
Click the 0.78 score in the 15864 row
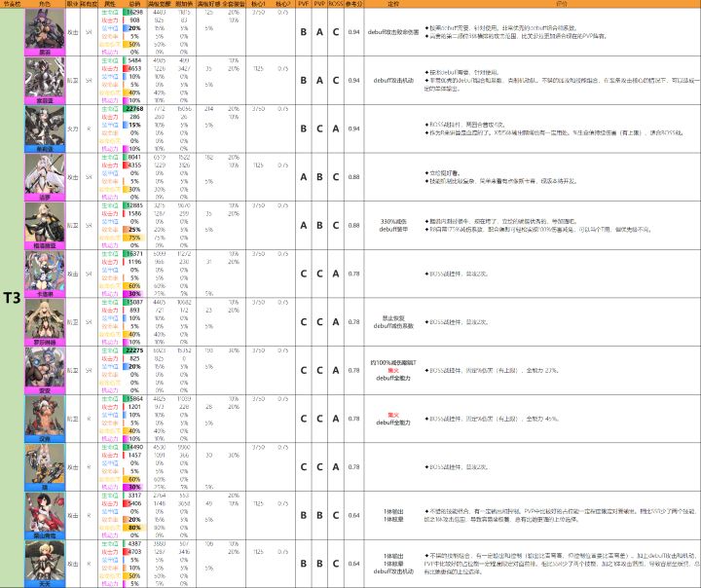pos(353,419)
